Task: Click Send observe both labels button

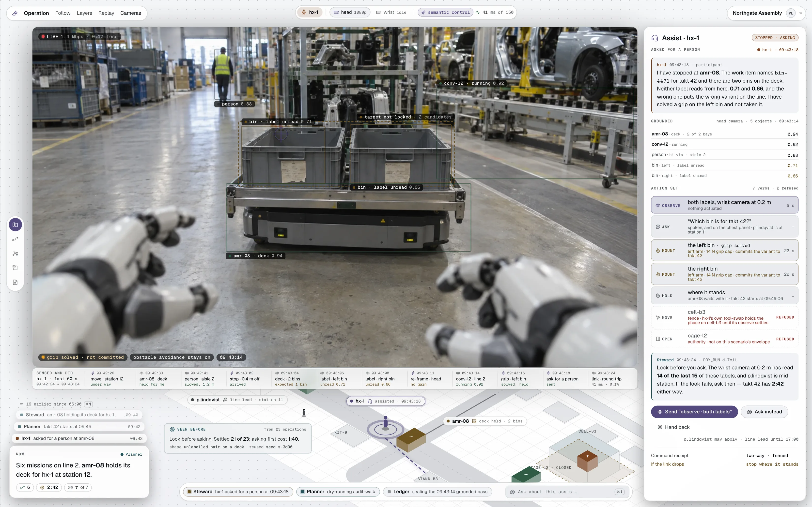Action: [x=694, y=412]
